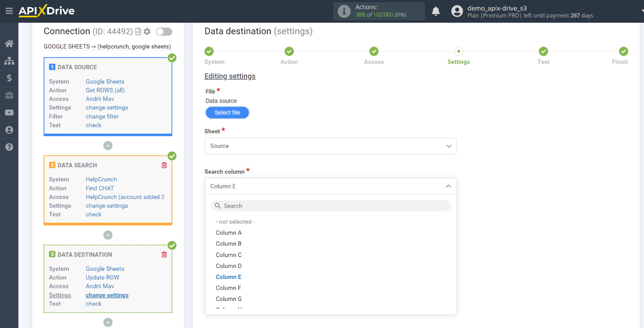Viewport: 644px width, 328px height.
Task: Open the home icon in sidebar
Action: 9,43
